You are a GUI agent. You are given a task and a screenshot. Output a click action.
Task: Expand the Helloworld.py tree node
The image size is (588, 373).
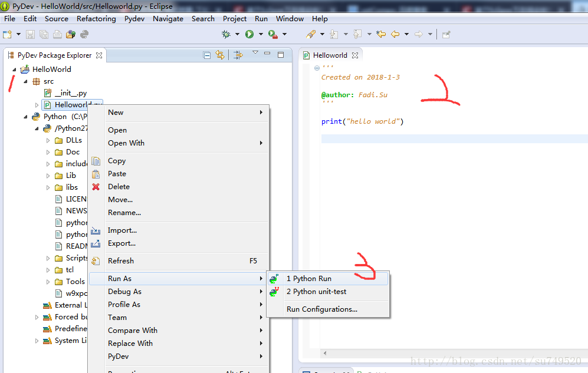click(x=37, y=105)
